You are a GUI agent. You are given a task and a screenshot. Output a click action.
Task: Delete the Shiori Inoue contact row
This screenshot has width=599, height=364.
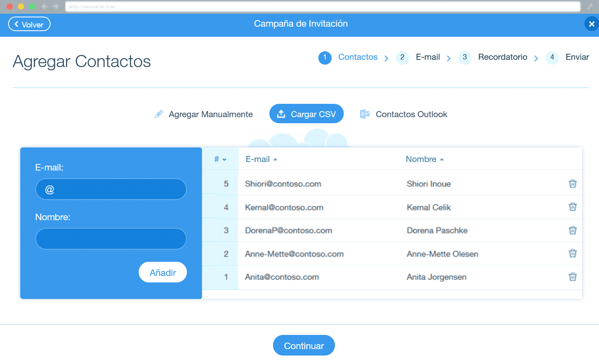click(572, 184)
